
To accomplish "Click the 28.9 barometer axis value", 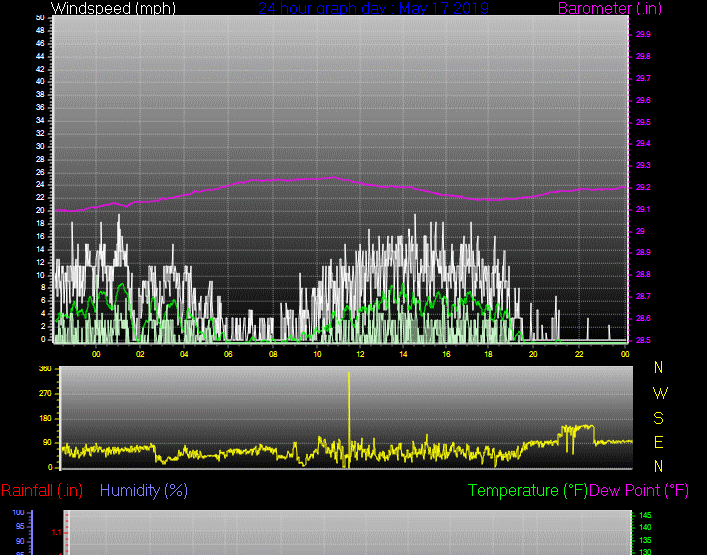I will pos(643,252).
